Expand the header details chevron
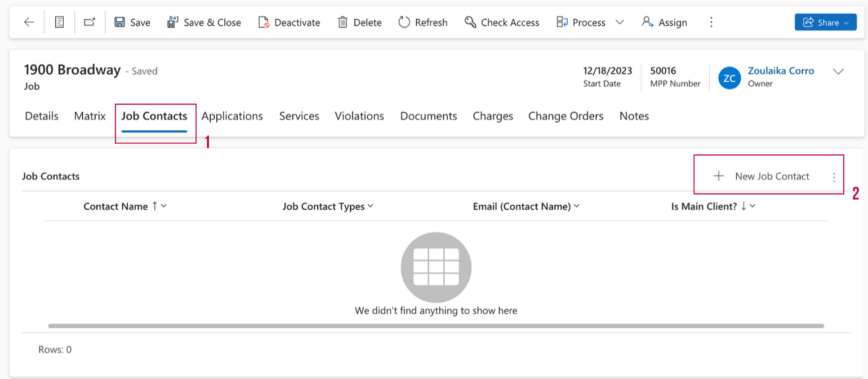Viewport: 868px width, 379px height. pyautogui.click(x=838, y=72)
